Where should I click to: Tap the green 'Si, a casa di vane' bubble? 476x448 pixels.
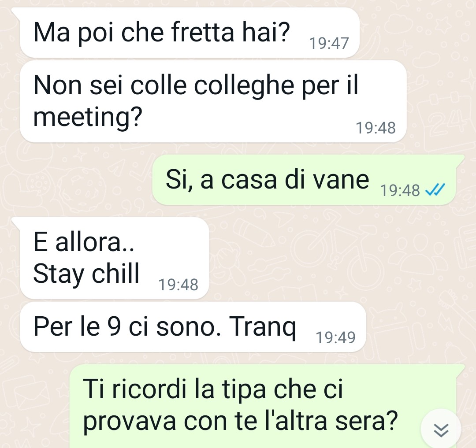pos(304,180)
